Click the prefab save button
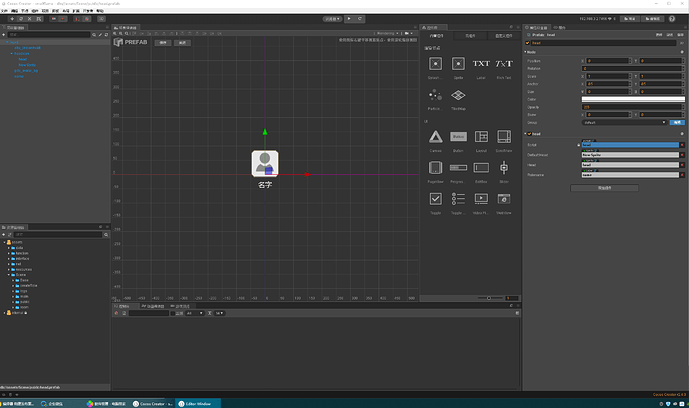The image size is (689, 408). pyautogui.click(x=163, y=43)
